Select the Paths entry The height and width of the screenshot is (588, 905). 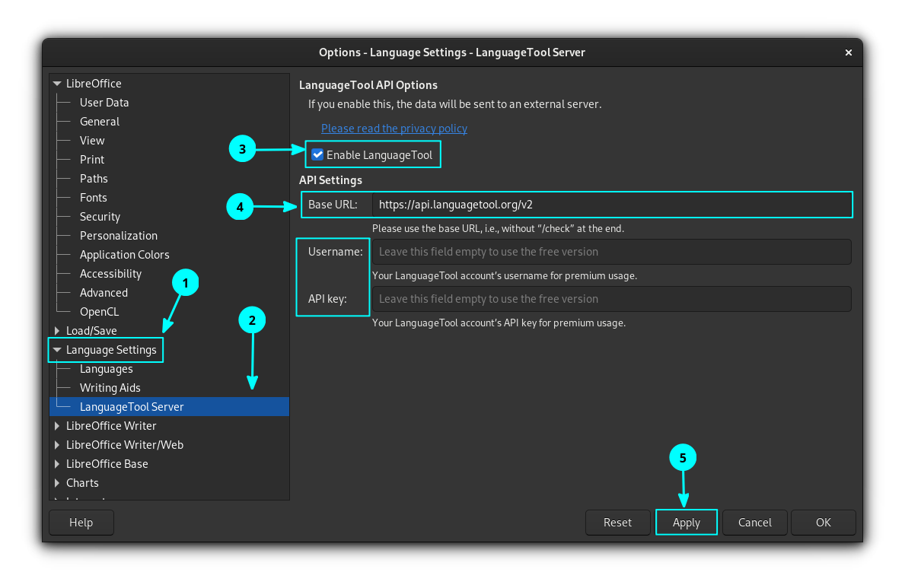pyautogui.click(x=94, y=179)
